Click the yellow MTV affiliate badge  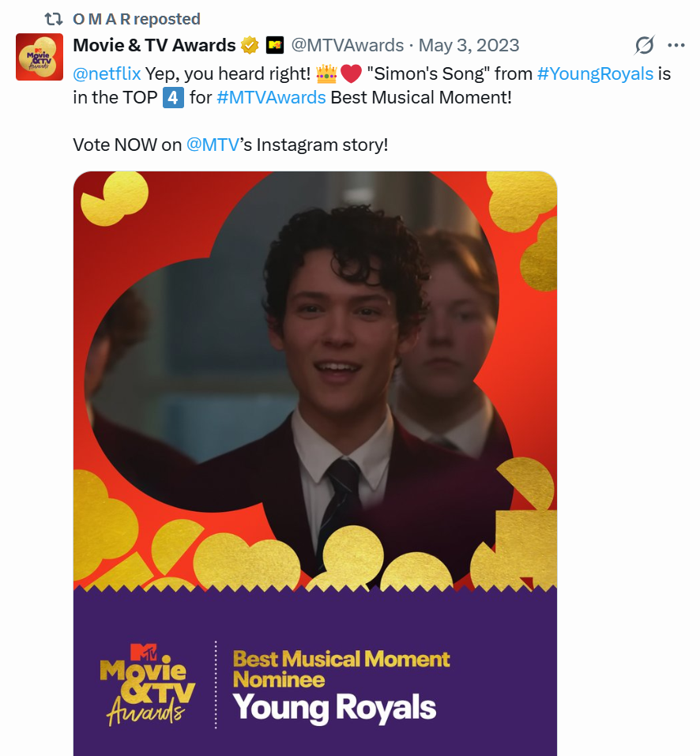coord(275,45)
